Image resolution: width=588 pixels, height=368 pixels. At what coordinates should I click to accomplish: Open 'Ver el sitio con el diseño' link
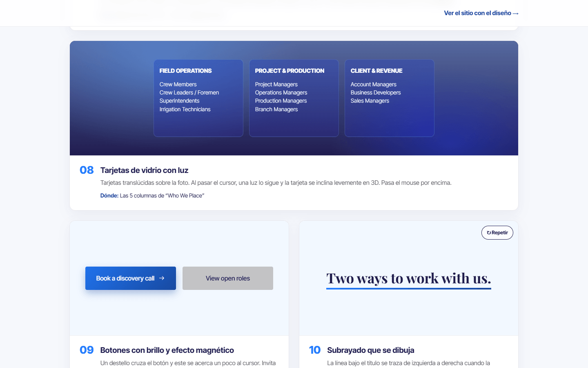pyautogui.click(x=481, y=13)
